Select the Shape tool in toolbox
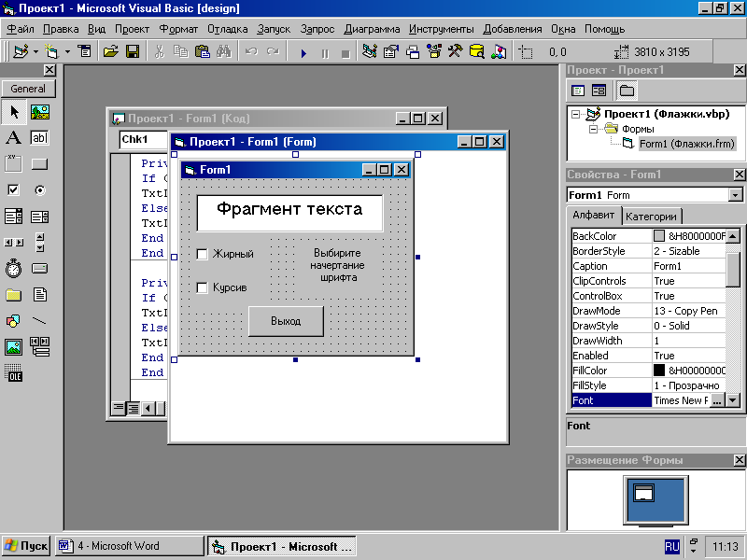Image resolution: width=747 pixels, height=560 pixels. 13,321
